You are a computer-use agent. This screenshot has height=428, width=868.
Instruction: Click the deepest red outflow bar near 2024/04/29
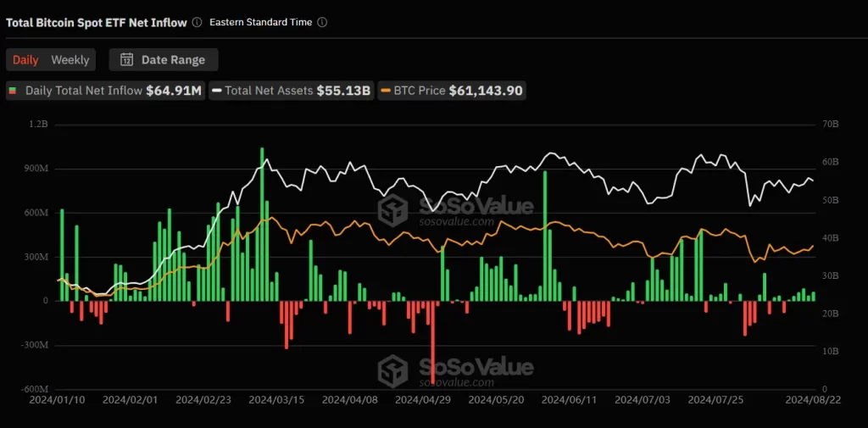(x=433, y=343)
